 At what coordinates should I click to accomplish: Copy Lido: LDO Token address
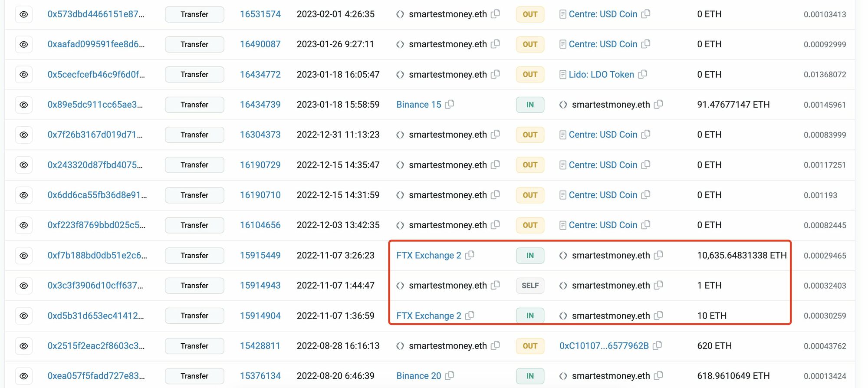[x=643, y=74]
